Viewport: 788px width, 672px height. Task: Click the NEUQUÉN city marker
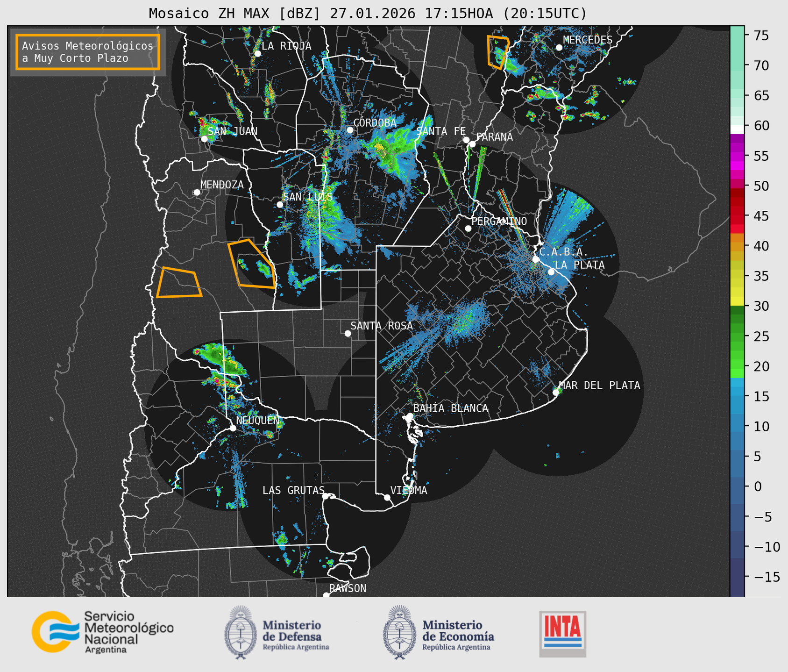click(x=233, y=428)
